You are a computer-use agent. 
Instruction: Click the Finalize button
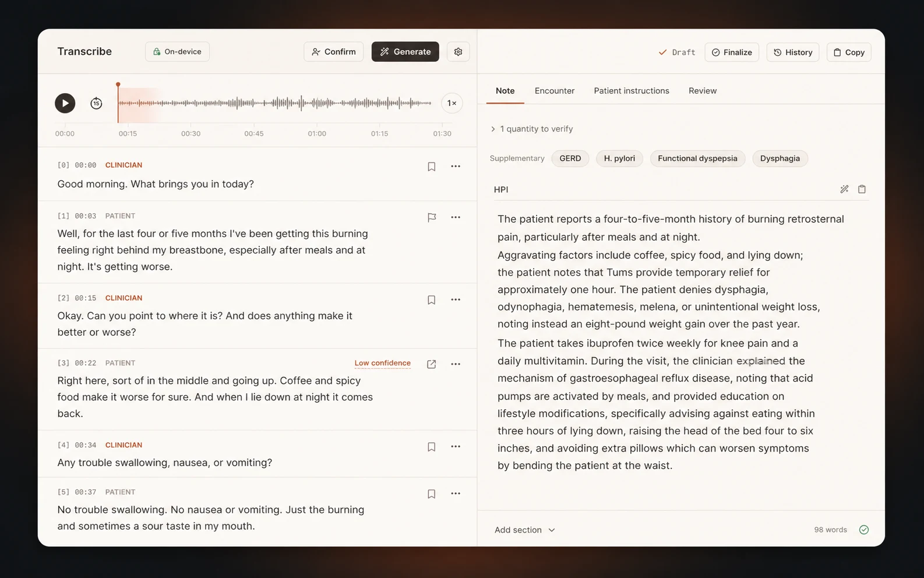tap(732, 52)
